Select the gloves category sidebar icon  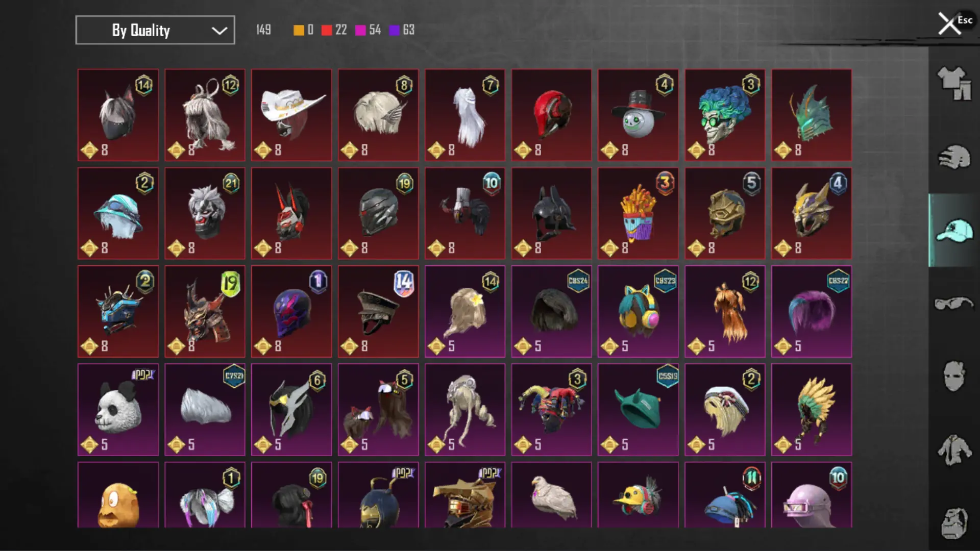(x=953, y=157)
